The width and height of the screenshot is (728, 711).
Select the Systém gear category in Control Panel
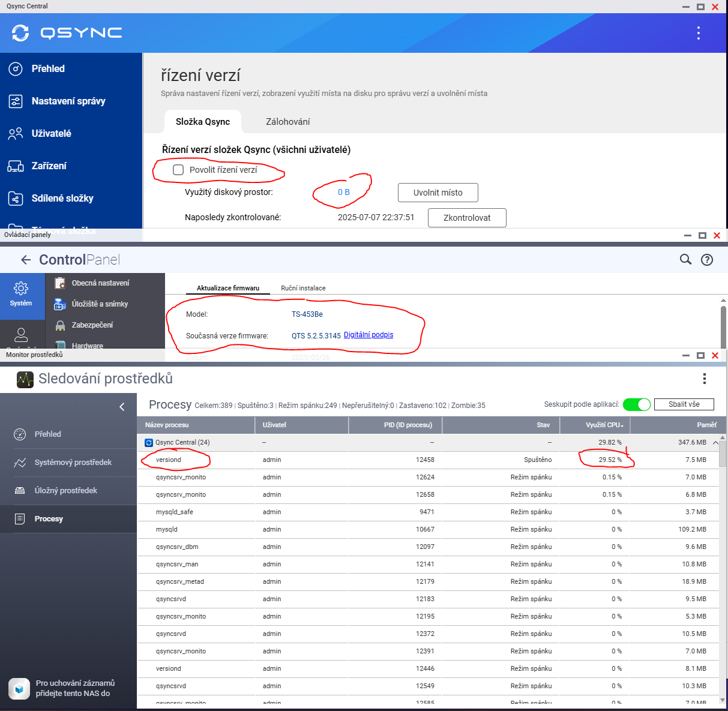(21, 295)
